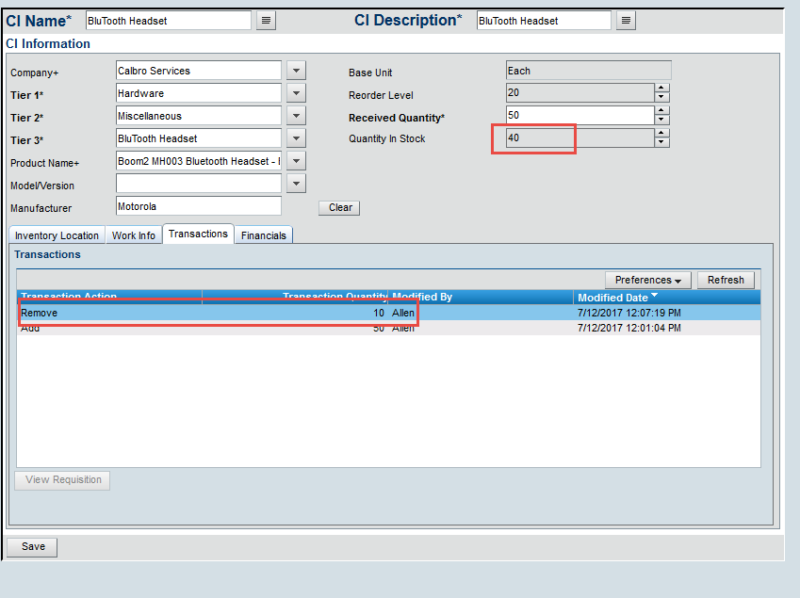Expand the Company dropdown menu
This screenshot has width=800, height=598.
coord(296,71)
